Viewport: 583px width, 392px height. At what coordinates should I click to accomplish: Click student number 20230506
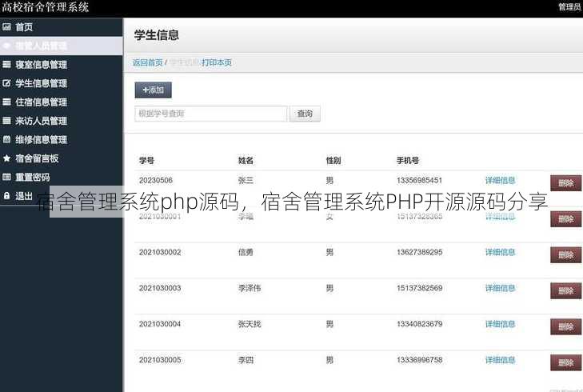coord(156,180)
